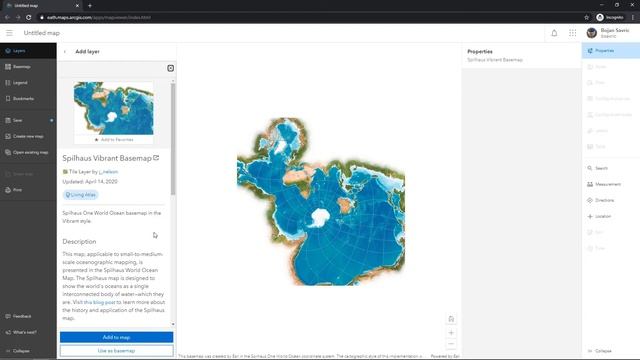Image resolution: width=640 pixels, height=360 pixels.
Task: Add to Favorites with star toggle
Action: coord(114,140)
